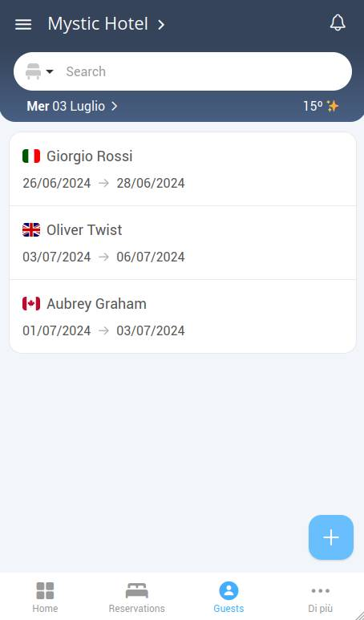Open the Mer 03 Luglio date chevron
The width and height of the screenshot is (364, 620).
click(x=114, y=106)
